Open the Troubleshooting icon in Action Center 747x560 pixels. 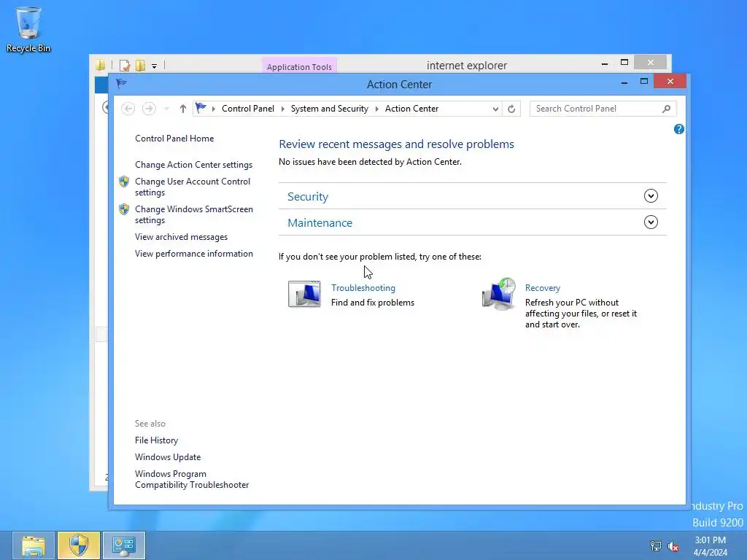click(x=304, y=294)
